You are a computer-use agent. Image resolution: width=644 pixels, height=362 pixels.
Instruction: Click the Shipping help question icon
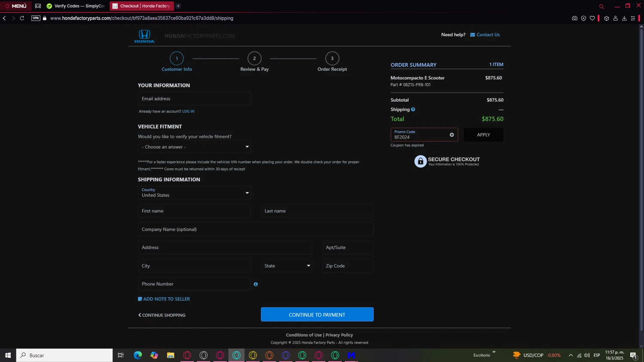[x=413, y=109]
